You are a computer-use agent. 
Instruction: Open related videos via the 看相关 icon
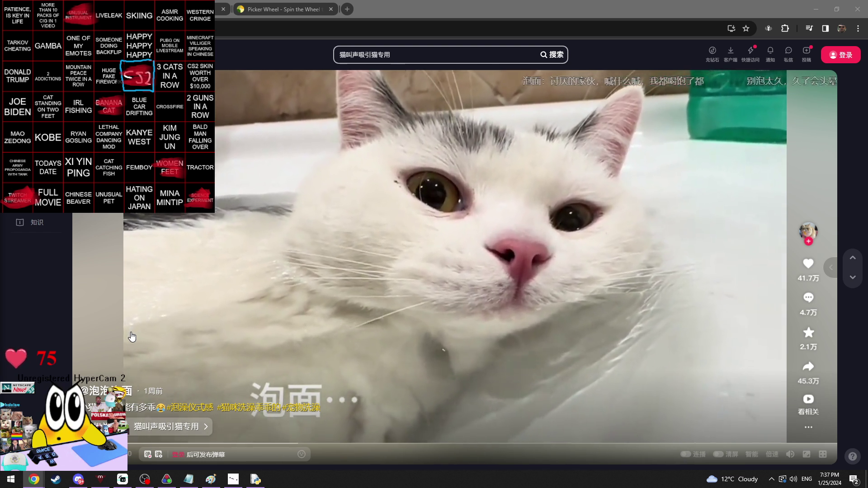pos(809,400)
